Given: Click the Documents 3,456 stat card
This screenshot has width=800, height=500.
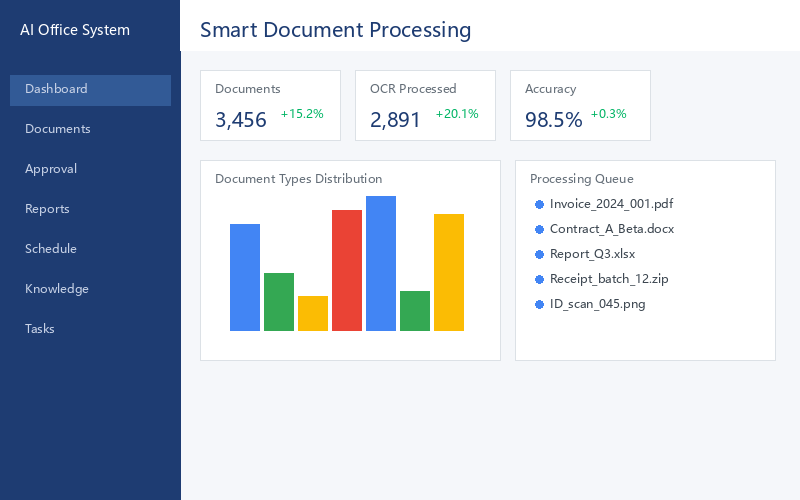Looking at the screenshot, I should (x=270, y=106).
